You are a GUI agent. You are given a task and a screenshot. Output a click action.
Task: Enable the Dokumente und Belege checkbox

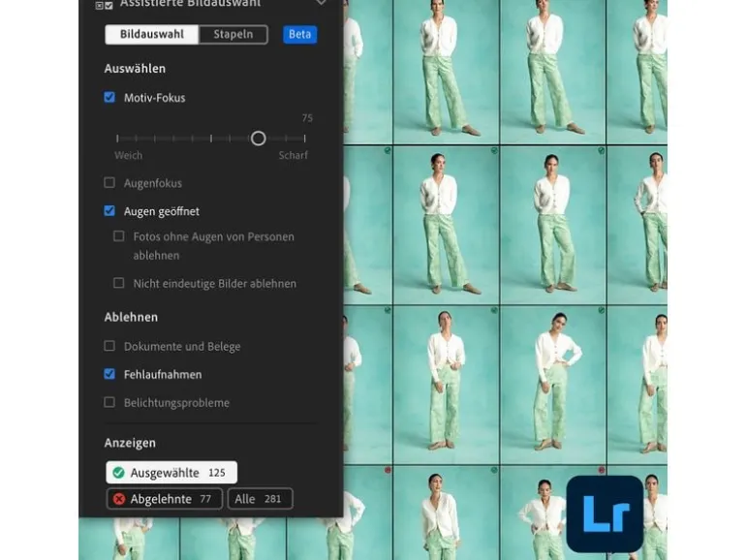click(109, 346)
